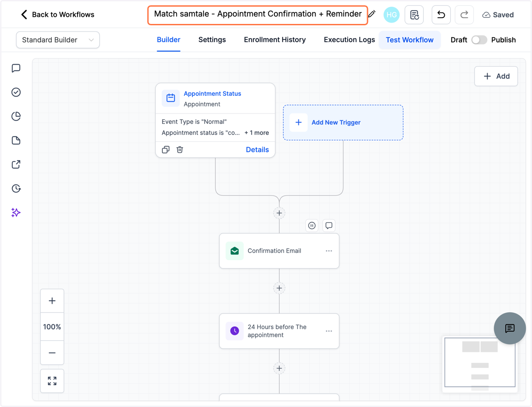
Task: Click the comment icon above Confirmation Email
Action: (x=329, y=226)
